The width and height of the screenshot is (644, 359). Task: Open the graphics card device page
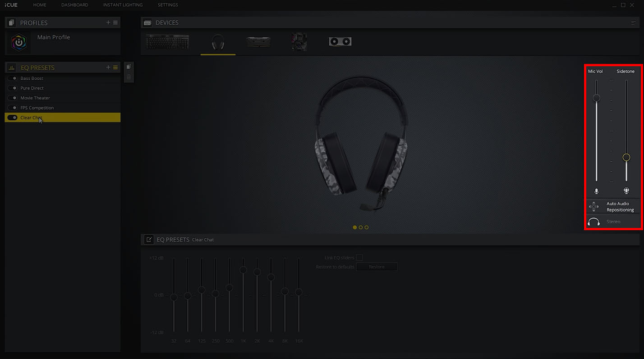tap(340, 41)
